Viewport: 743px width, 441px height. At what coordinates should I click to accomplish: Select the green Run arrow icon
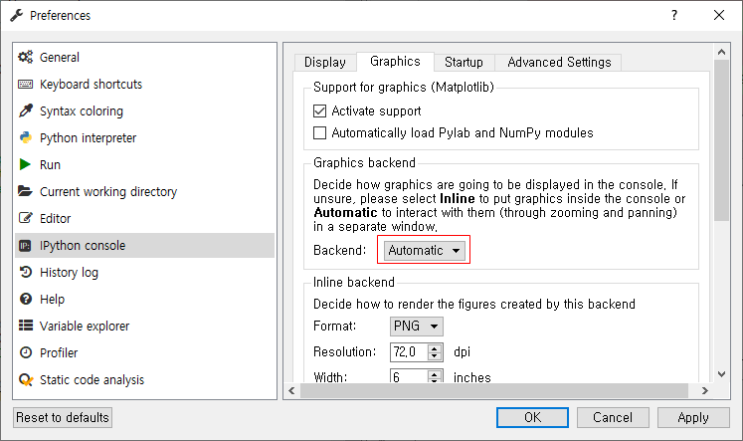click(x=26, y=165)
